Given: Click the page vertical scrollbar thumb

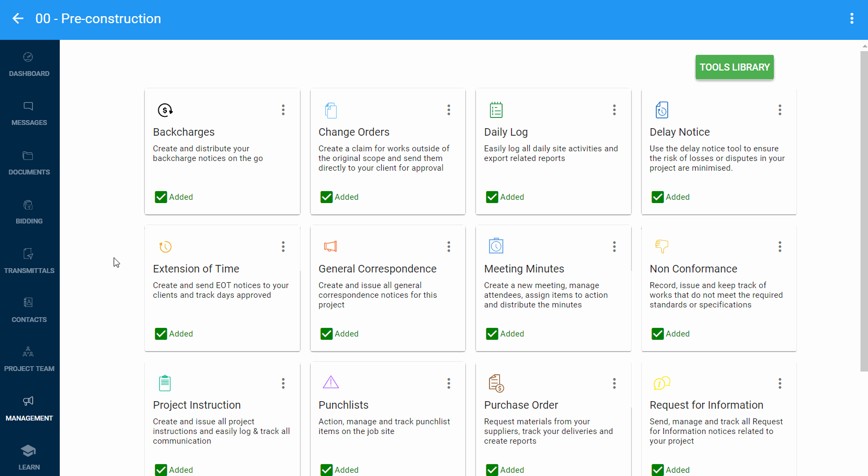Looking at the screenshot, I should click(x=864, y=211).
